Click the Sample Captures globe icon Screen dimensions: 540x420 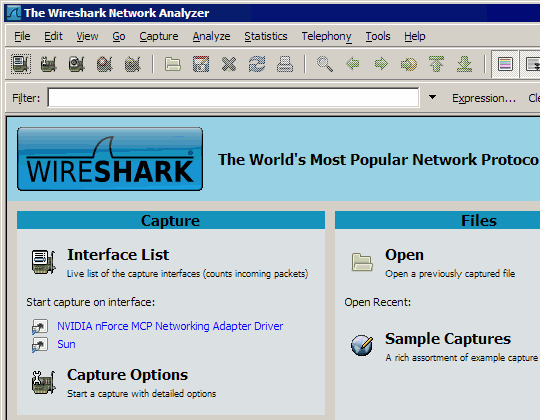click(x=362, y=345)
